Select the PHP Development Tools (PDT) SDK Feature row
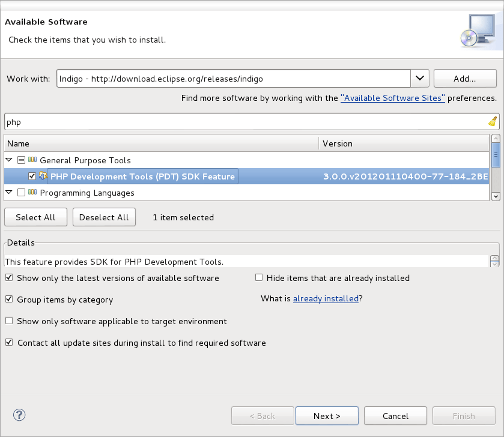The height and width of the screenshot is (437, 504). click(x=247, y=176)
